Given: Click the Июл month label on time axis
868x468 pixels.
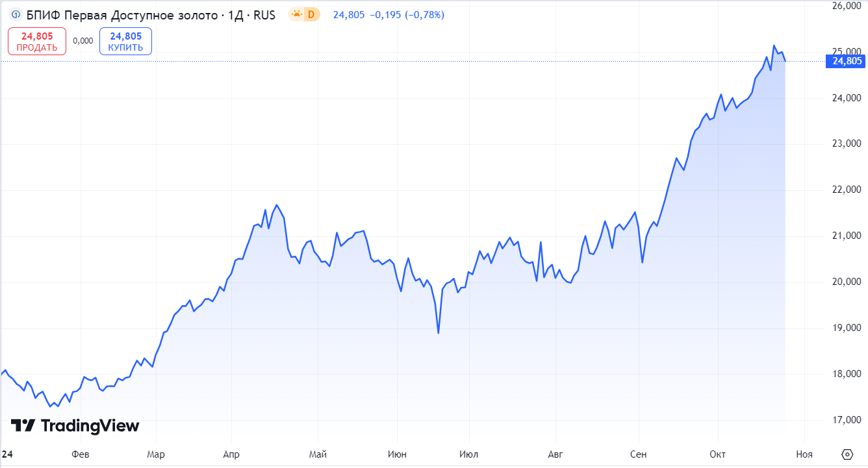Looking at the screenshot, I should [468, 454].
